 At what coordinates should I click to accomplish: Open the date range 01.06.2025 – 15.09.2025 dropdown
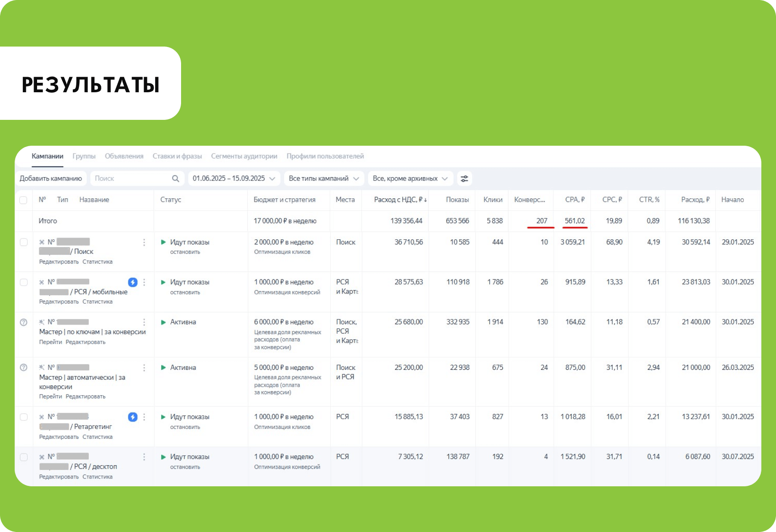pos(234,178)
